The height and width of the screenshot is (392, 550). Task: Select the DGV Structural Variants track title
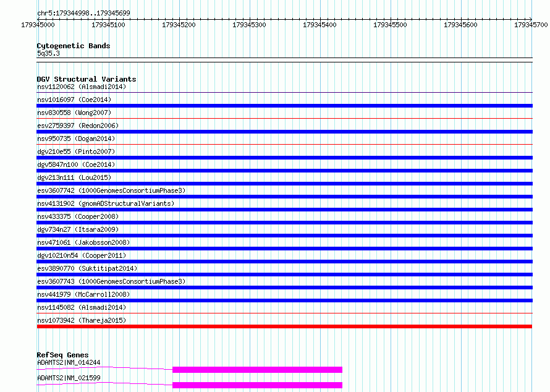[87, 79]
